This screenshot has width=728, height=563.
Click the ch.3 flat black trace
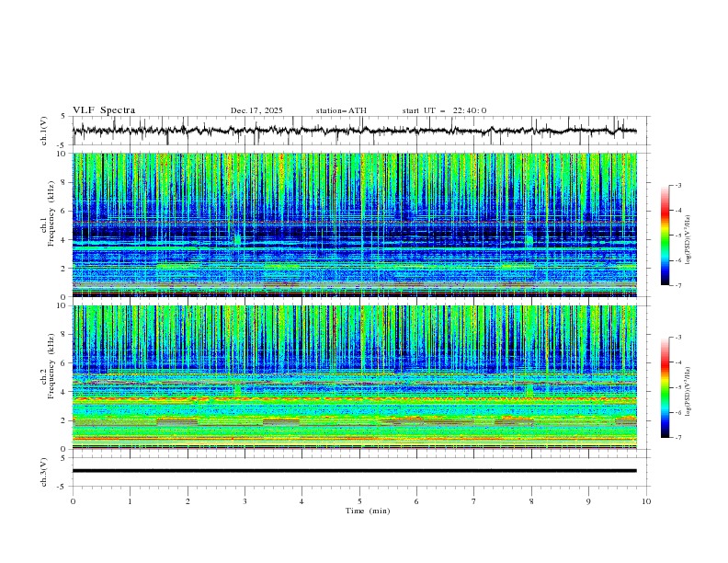tap(354, 471)
